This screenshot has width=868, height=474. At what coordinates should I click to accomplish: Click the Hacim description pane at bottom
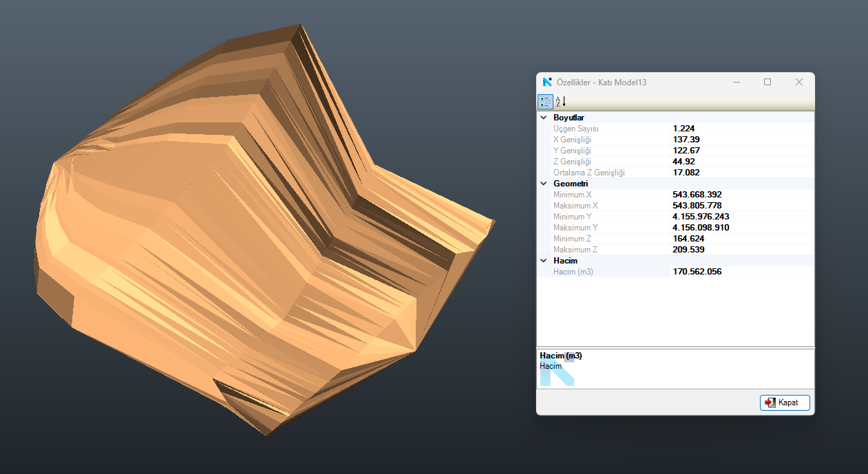(x=675, y=368)
